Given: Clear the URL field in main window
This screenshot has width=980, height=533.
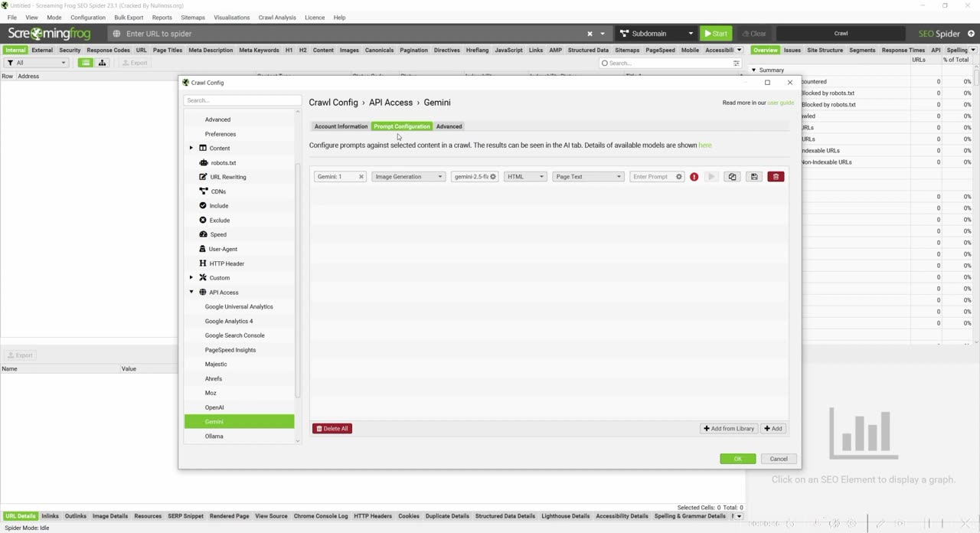Looking at the screenshot, I should point(590,34).
